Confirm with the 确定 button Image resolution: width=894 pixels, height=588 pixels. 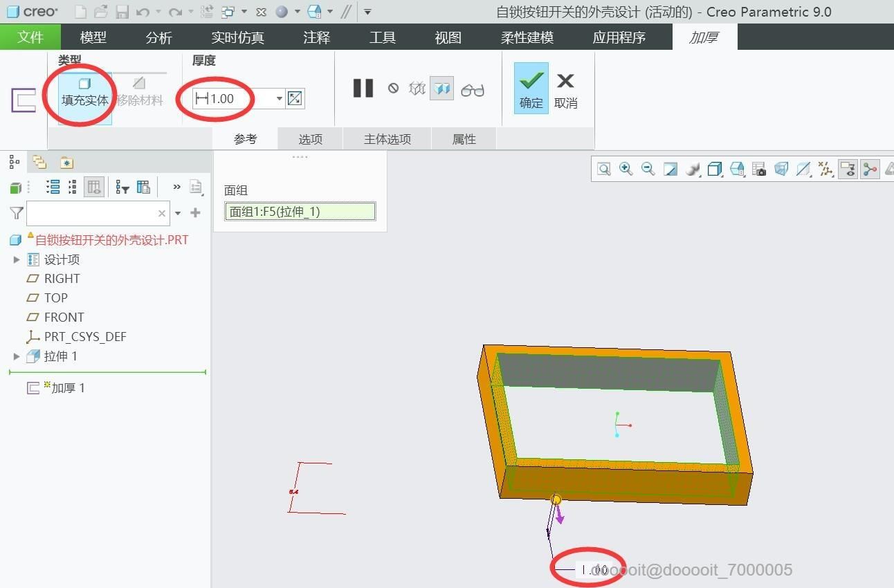pyautogui.click(x=531, y=88)
